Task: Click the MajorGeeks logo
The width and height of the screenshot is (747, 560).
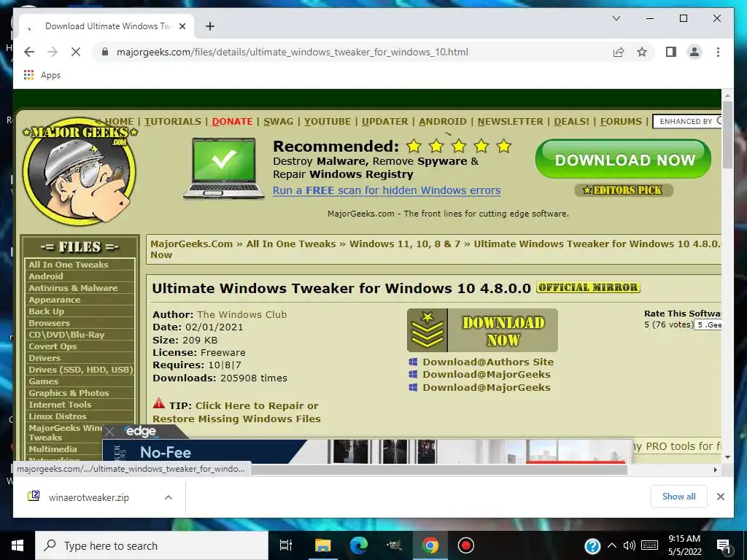Action: (80, 170)
